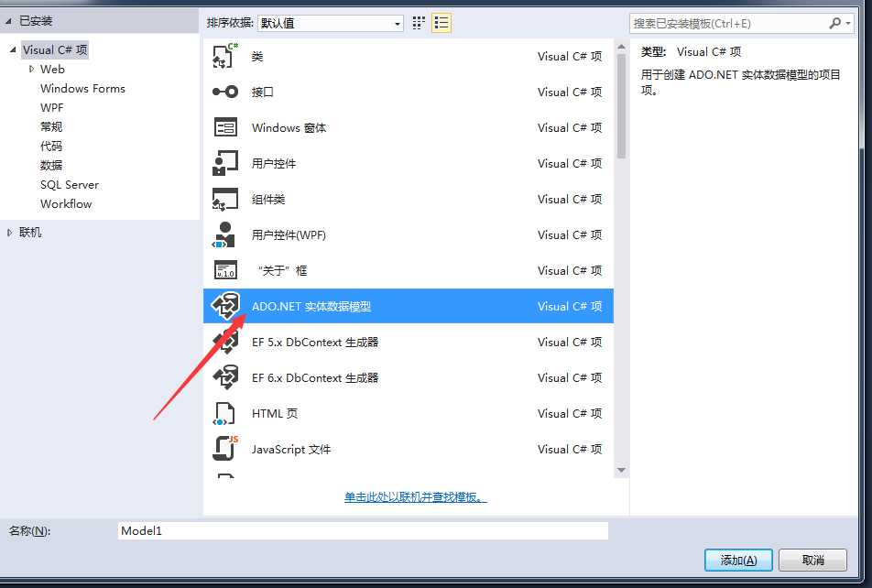Click the EF 6.x DbContext generator icon
The width and height of the screenshot is (872, 588).
tap(225, 377)
